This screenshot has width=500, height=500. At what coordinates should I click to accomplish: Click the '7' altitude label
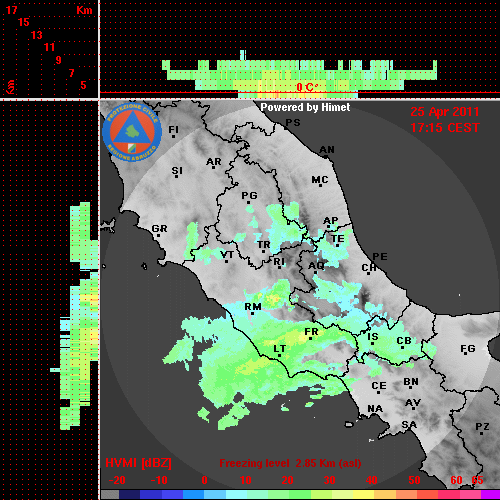tap(71, 73)
